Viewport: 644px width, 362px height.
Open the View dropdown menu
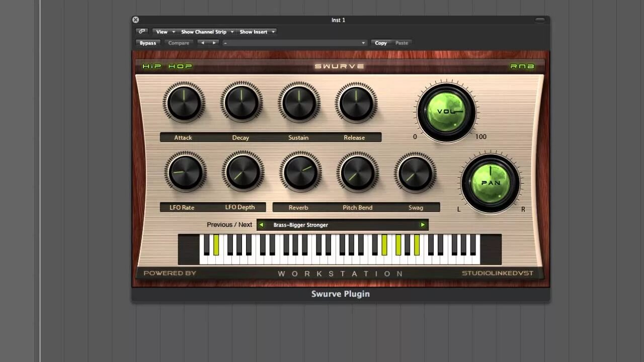pyautogui.click(x=165, y=32)
